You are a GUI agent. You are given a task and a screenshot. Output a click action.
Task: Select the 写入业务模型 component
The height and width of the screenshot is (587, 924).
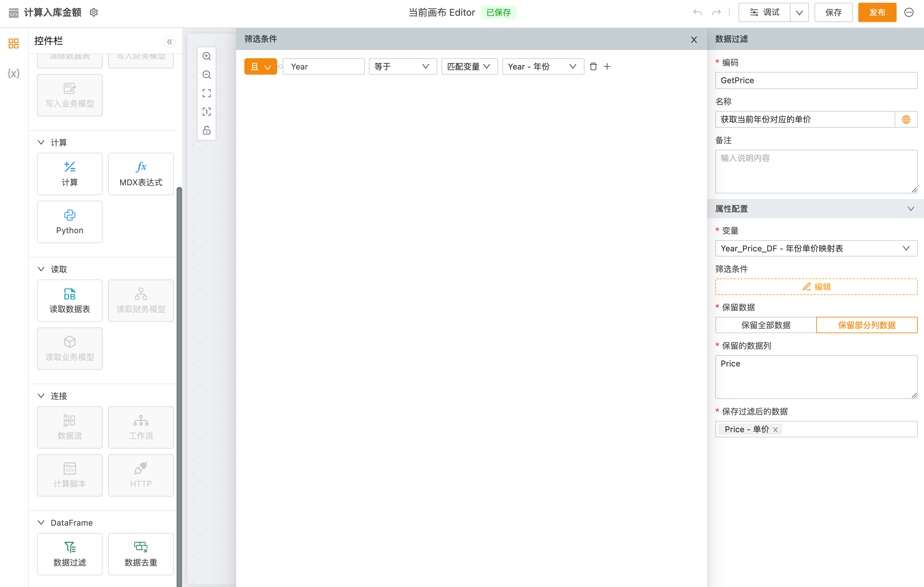coord(69,95)
